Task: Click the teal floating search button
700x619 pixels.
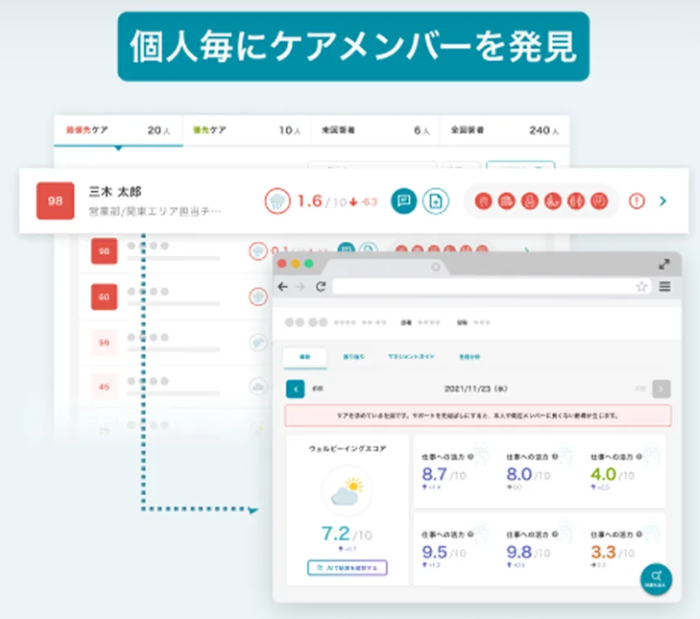Action: (656, 579)
